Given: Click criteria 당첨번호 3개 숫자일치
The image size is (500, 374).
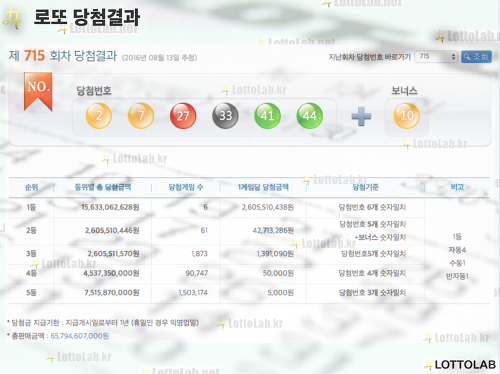Looking at the screenshot, I should pos(372,293).
